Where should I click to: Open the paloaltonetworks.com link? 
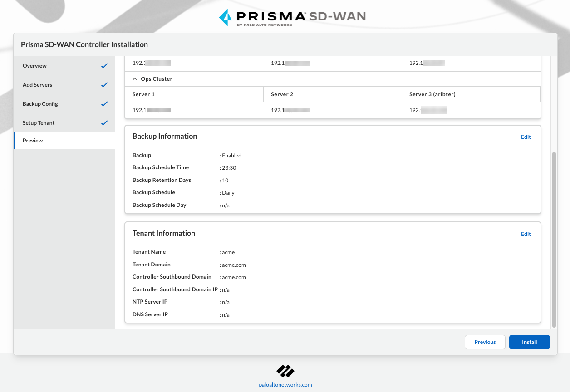click(285, 385)
